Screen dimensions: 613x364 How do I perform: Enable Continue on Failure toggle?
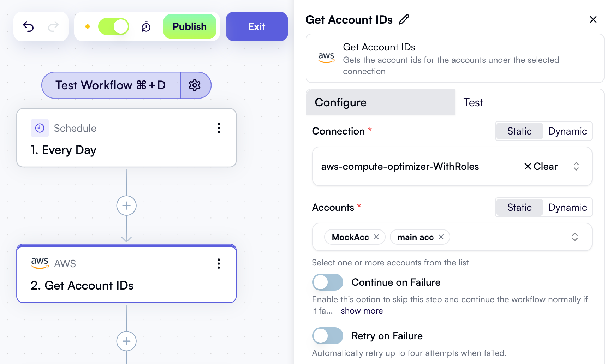point(327,282)
